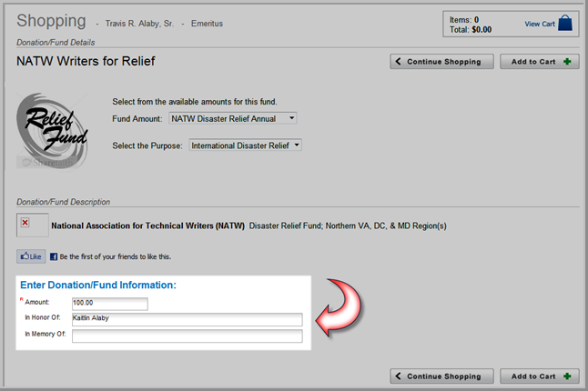Open the View Cart shopping bag icon
The height and width of the screenshot is (391, 588).
click(564, 23)
